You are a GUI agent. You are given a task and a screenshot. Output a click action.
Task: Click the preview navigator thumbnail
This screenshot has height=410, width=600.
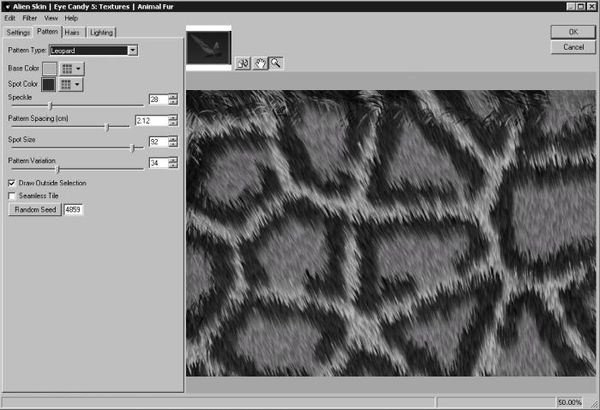click(x=208, y=49)
